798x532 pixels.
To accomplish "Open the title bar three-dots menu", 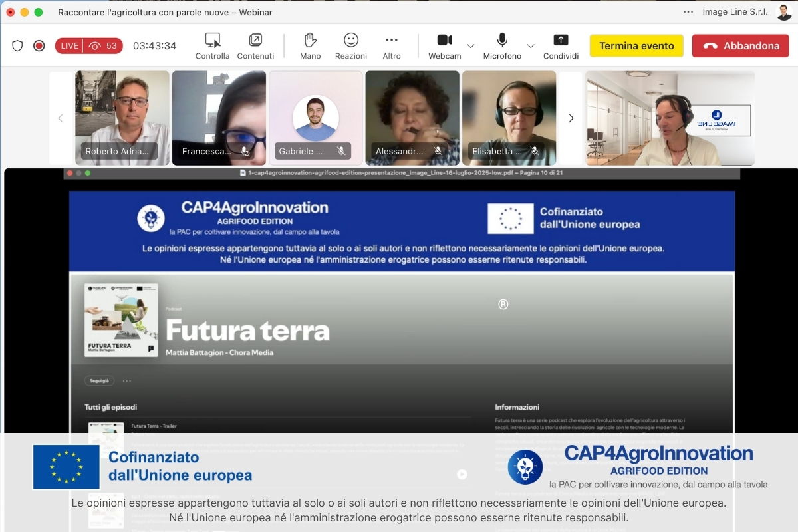I will click(688, 12).
